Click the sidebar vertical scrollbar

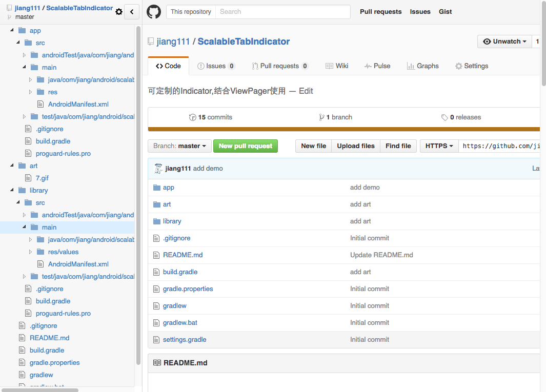click(138, 195)
